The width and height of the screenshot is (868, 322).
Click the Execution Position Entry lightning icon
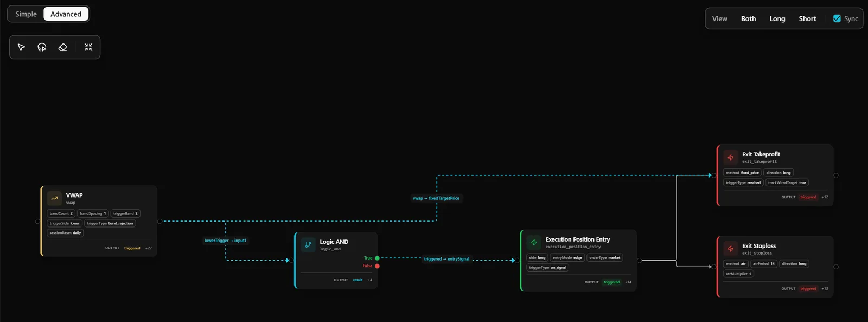534,242
